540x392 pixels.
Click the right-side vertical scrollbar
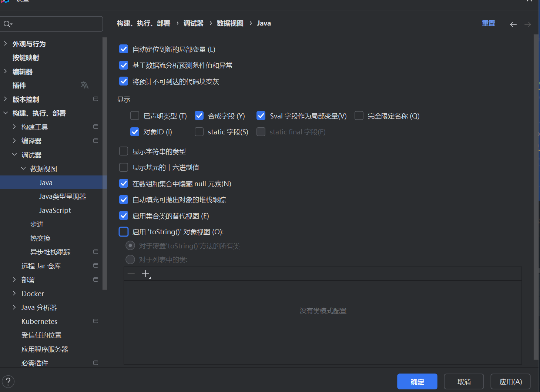(x=536, y=185)
